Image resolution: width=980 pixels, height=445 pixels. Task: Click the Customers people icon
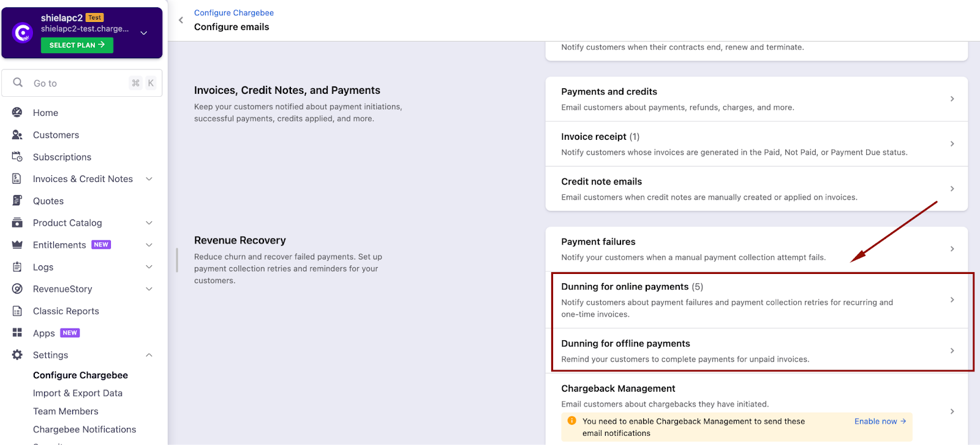pos(17,135)
